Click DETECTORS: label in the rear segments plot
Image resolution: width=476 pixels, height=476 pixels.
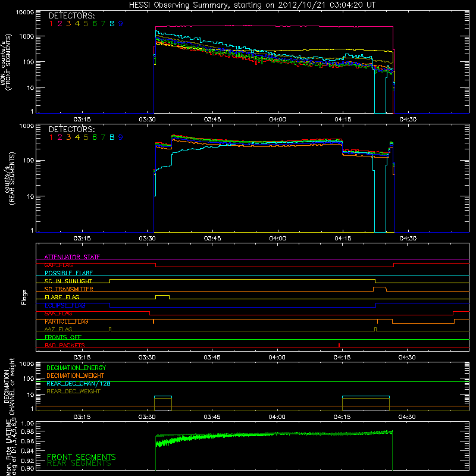[71, 130]
